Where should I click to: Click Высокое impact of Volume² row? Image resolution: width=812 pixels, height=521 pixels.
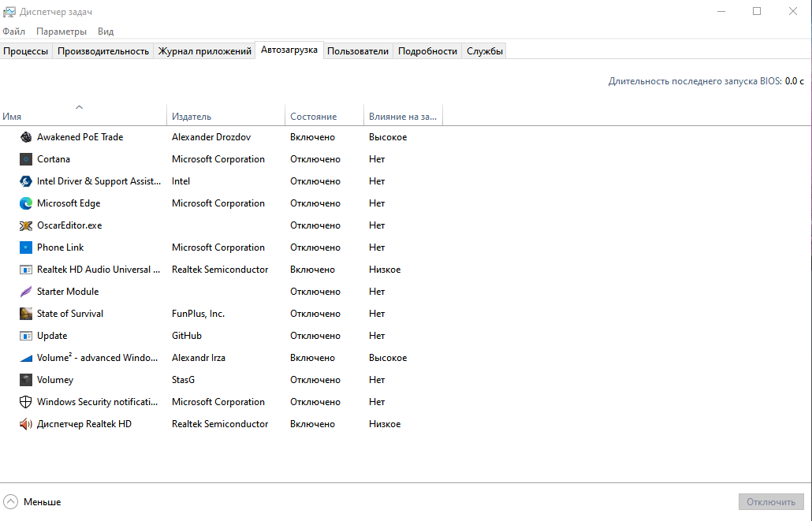tap(387, 358)
